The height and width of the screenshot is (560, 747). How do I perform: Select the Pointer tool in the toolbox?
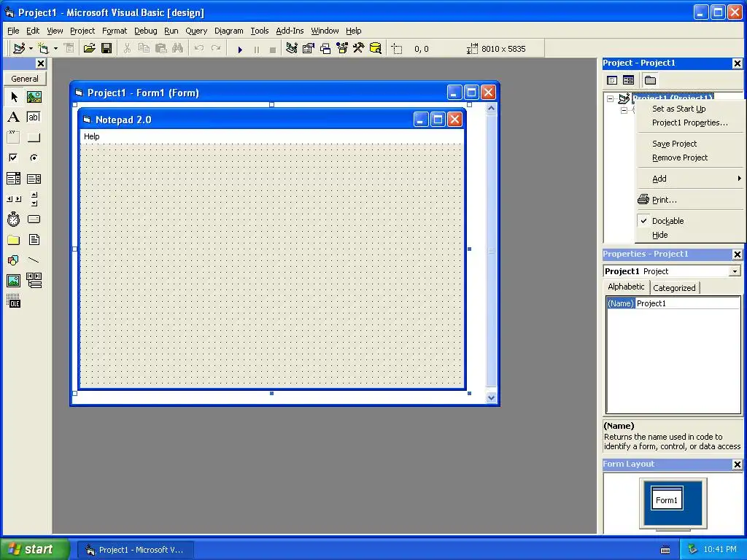click(x=14, y=97)
